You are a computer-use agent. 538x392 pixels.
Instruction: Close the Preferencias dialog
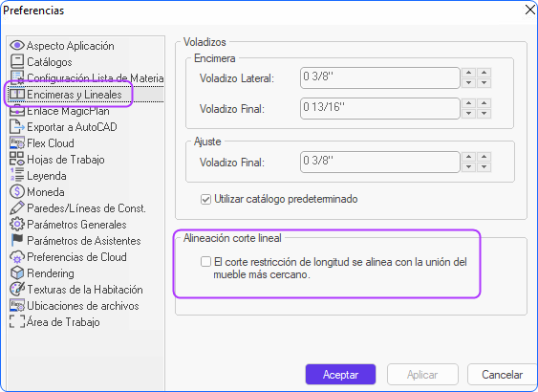point(530,10)
